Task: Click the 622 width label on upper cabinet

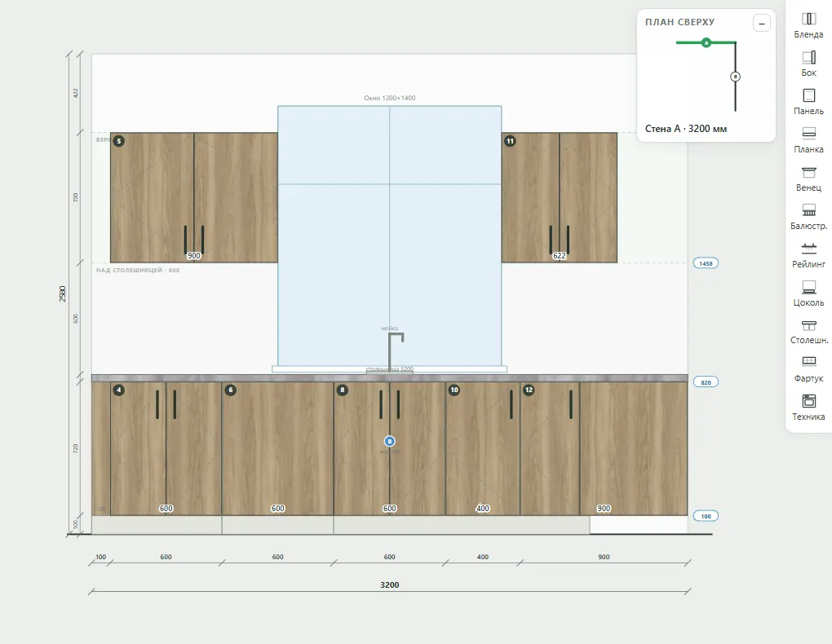Action: pos(560,256)
